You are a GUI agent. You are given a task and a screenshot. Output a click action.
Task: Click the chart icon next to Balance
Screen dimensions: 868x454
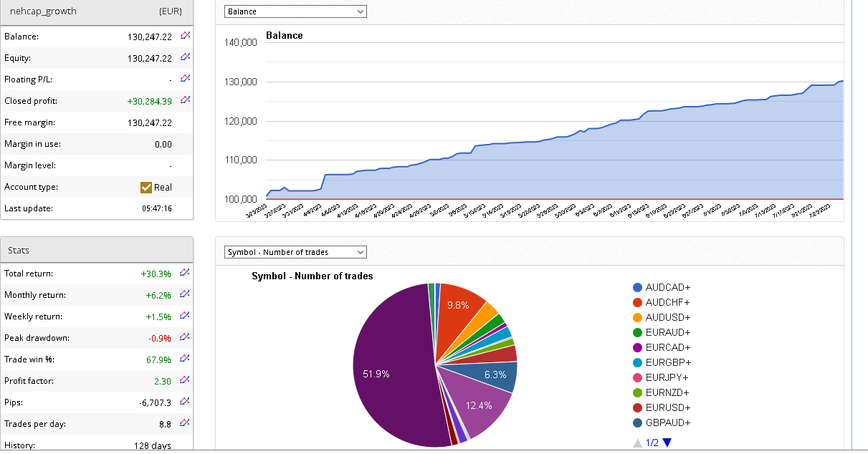186,35
